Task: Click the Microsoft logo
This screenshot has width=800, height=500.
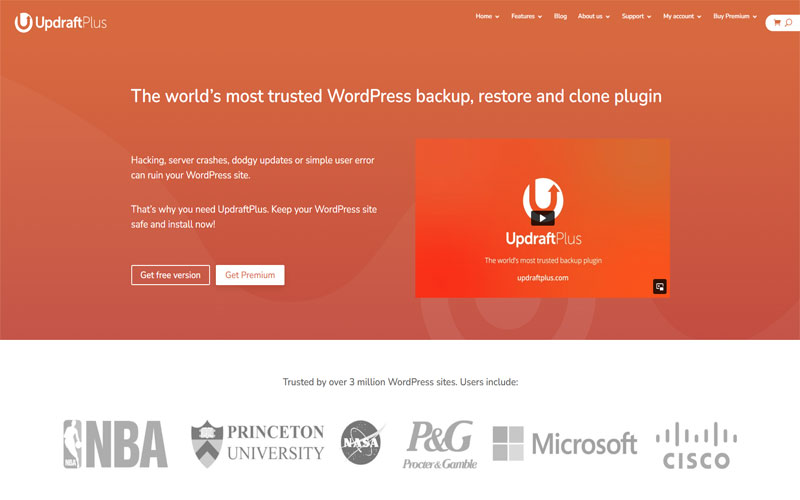Action: point(565,443)
